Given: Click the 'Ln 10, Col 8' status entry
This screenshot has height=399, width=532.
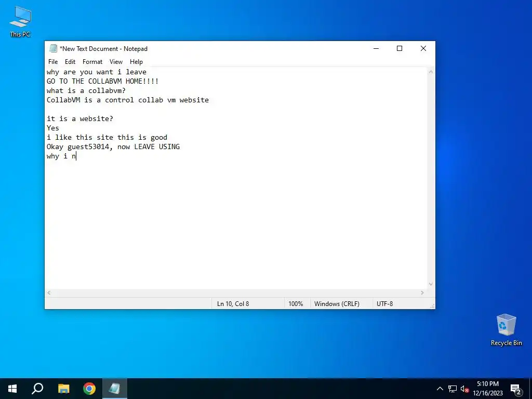Looking at the screenshot, I should click(x=233, y=303).
